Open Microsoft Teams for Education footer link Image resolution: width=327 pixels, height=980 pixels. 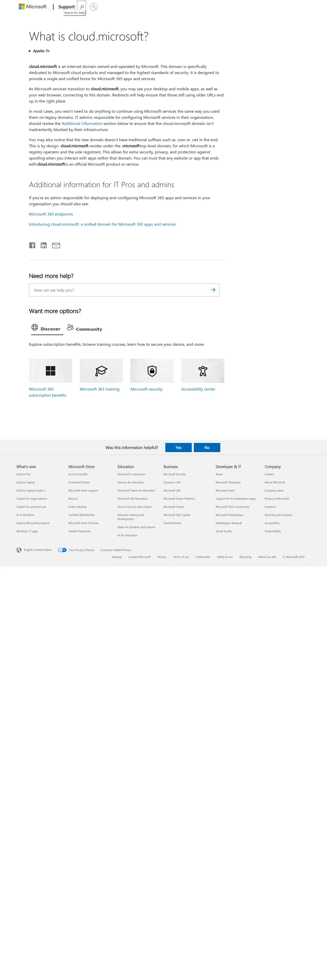pyautogui.click(x=136, y=491)
